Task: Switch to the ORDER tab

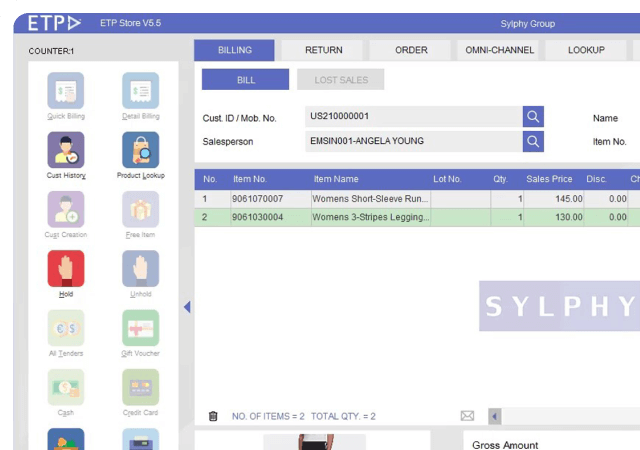Action: [411, 50]
